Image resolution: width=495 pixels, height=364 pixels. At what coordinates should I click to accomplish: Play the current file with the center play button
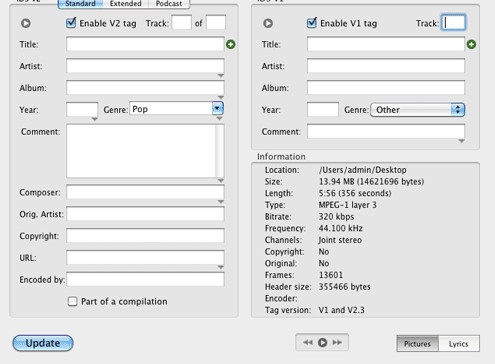pyautogui.click(x=322, y=342)
